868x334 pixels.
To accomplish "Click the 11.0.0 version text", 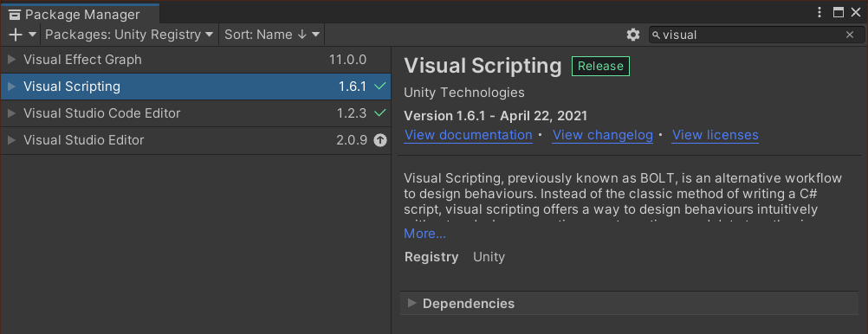I will (x=347, y=60).
